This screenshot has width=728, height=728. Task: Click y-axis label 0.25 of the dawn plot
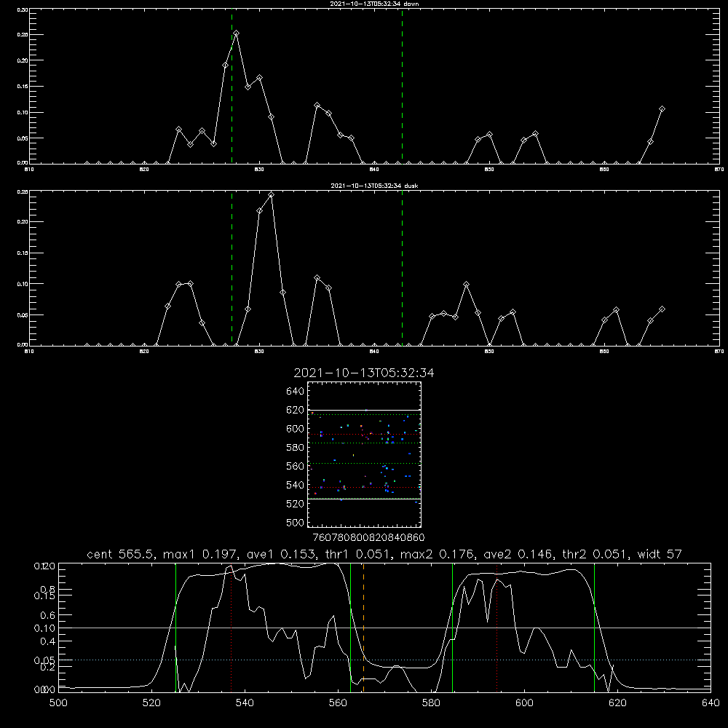point(23,34)
